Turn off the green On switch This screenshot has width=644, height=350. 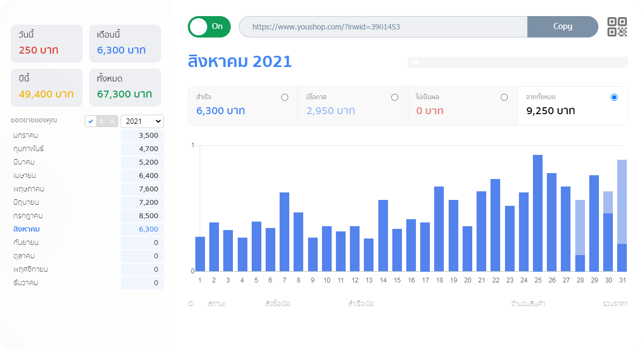pyautogui.click(x=209, y=27)
